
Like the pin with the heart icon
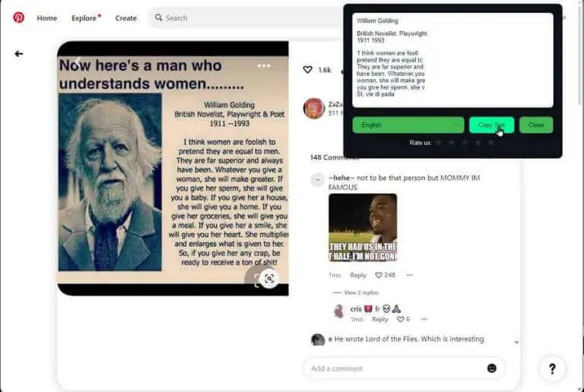[x=308, y=70]
